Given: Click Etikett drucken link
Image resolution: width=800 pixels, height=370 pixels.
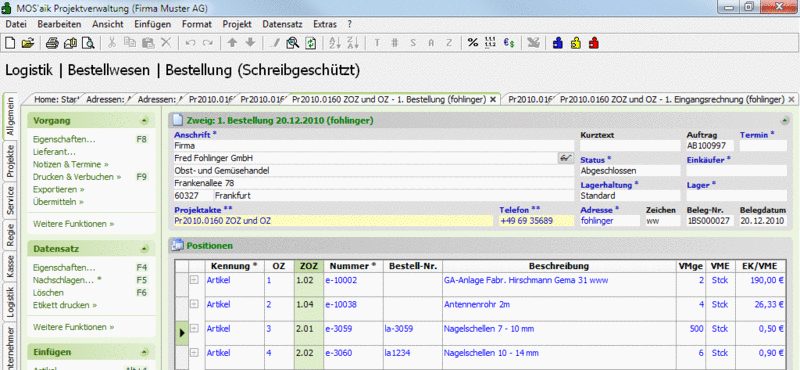Looking at the screenshot, I should 65,305.
